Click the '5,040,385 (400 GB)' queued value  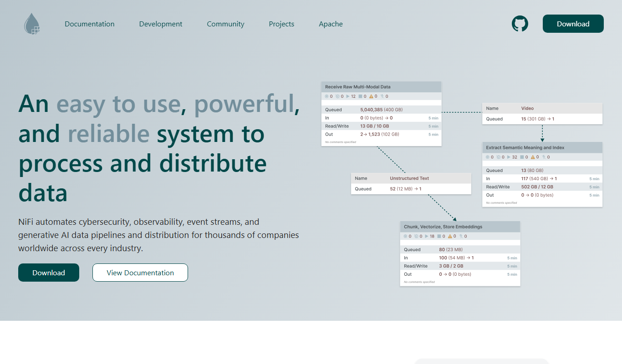click(382, 110)
